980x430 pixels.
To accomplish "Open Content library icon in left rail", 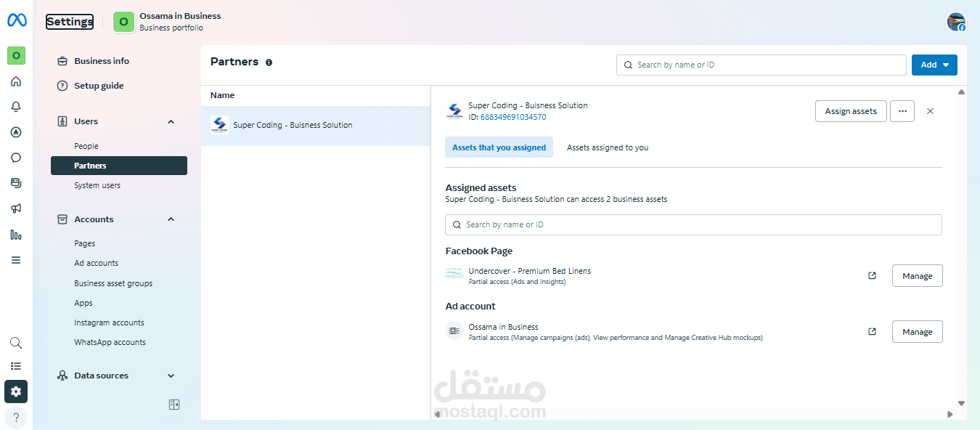I will click(16, 183).
